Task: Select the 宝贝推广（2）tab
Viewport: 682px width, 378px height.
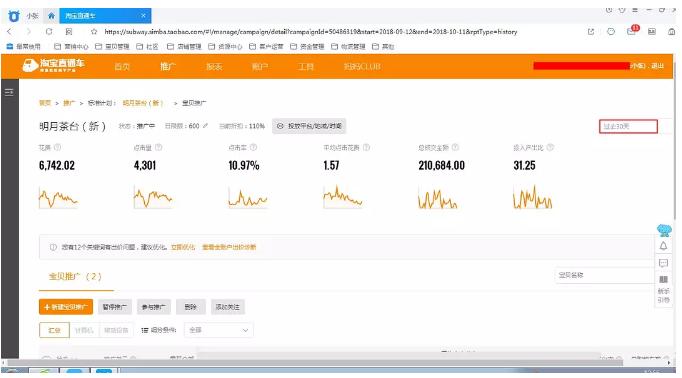Action: [76, 277]
